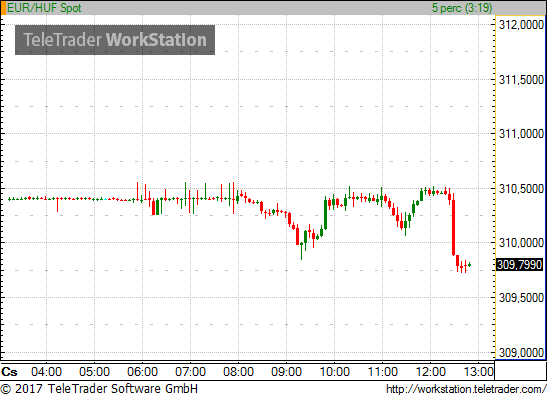
Task: Select the 311,5000 price axis label
Action: [521, 80]
